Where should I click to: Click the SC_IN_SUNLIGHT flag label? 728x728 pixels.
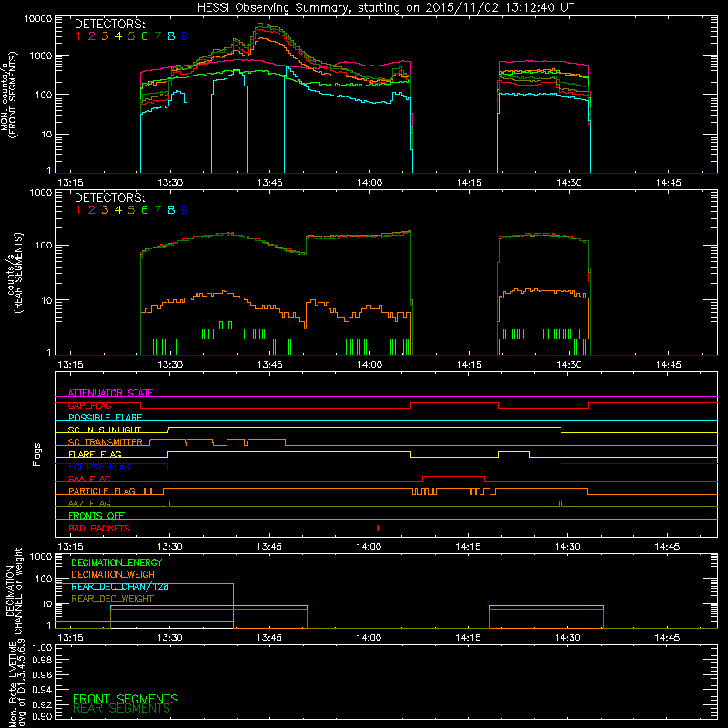[x=105, y=430]
